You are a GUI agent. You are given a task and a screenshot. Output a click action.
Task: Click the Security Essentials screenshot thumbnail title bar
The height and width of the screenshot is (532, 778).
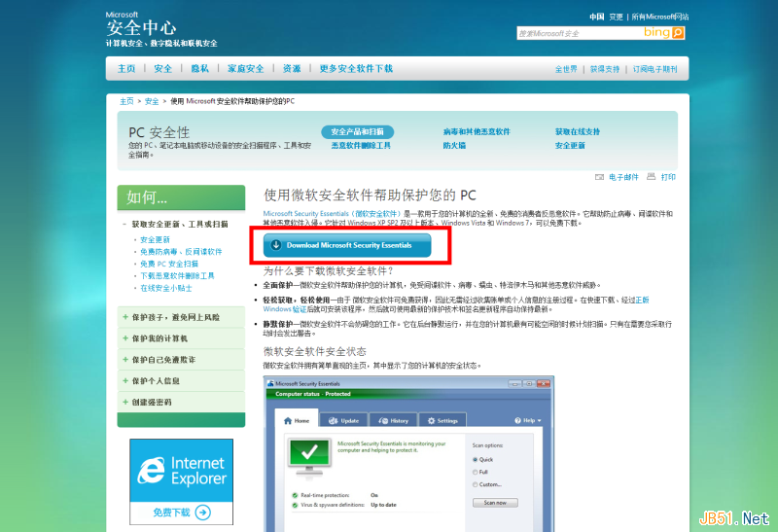point(408,383)
